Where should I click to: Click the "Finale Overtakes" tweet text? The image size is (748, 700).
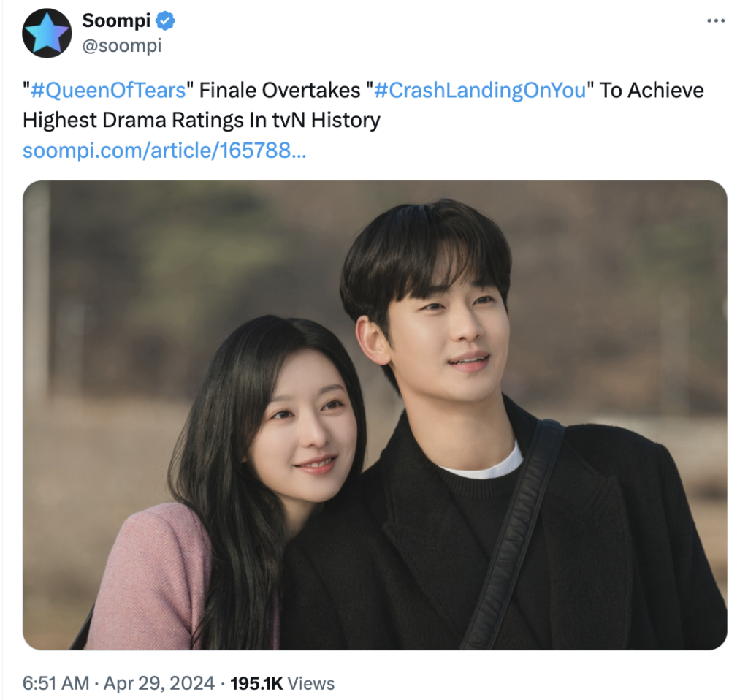280,90
